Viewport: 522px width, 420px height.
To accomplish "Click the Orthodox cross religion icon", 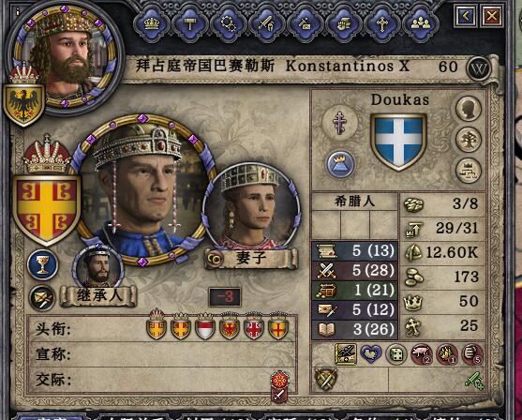I will tap(339, 123).
